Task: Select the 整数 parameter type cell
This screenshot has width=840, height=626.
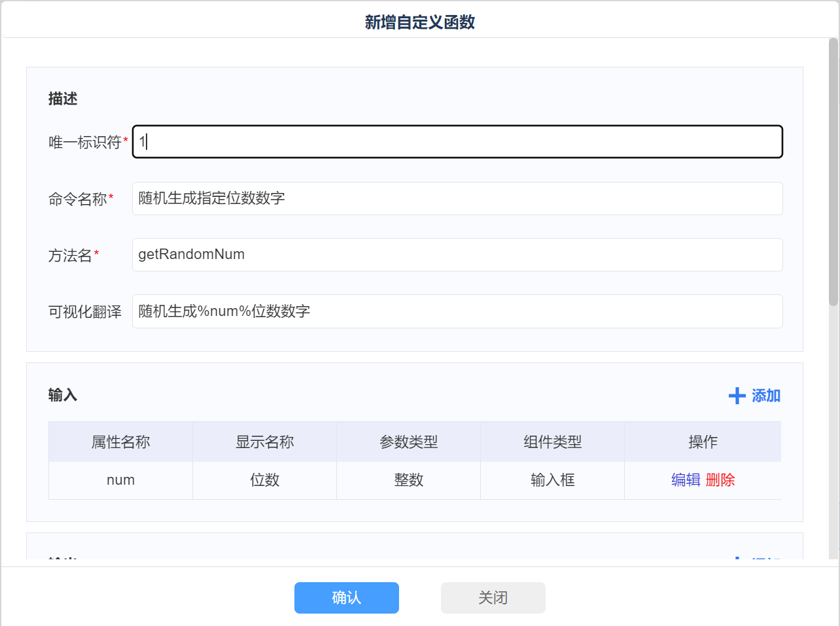Action: pos(408,480)
